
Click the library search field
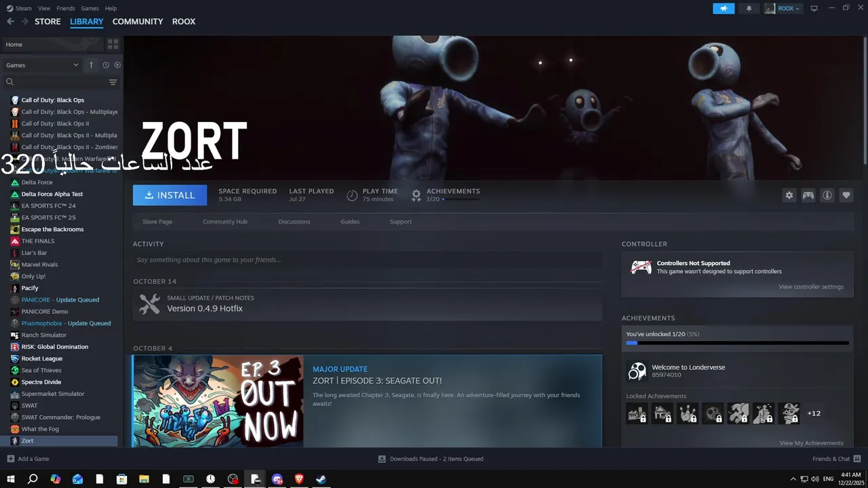pyautogui.click(x=56, y=82)
